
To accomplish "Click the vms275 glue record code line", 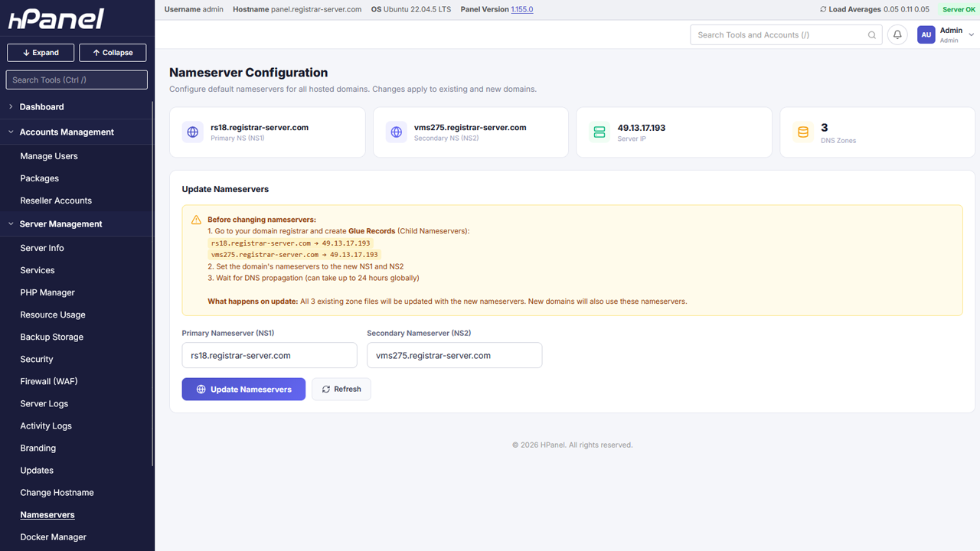I will 294,254.
